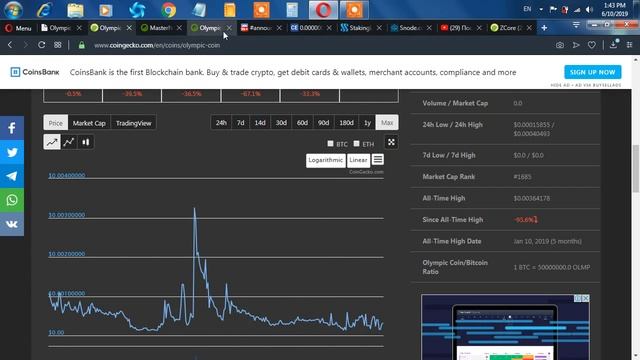Click the site security lock icon

click(x=81, y=45)
